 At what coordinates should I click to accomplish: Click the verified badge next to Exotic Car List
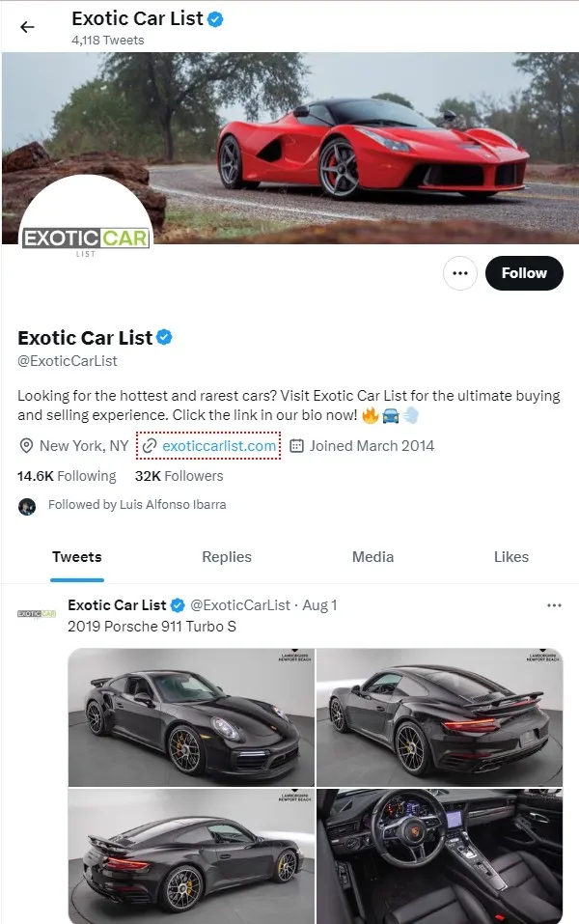click(x=165, y=338)
